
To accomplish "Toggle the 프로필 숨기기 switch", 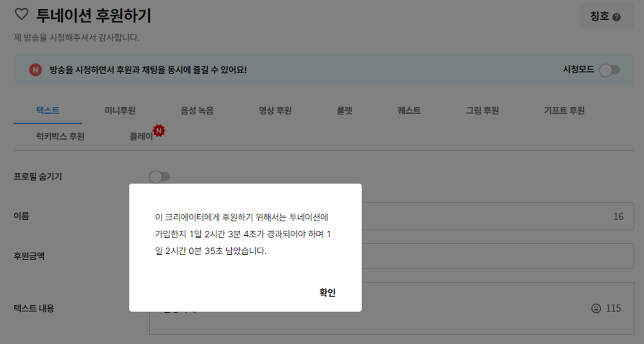I will pyautogui.click(x=159, y=177).
